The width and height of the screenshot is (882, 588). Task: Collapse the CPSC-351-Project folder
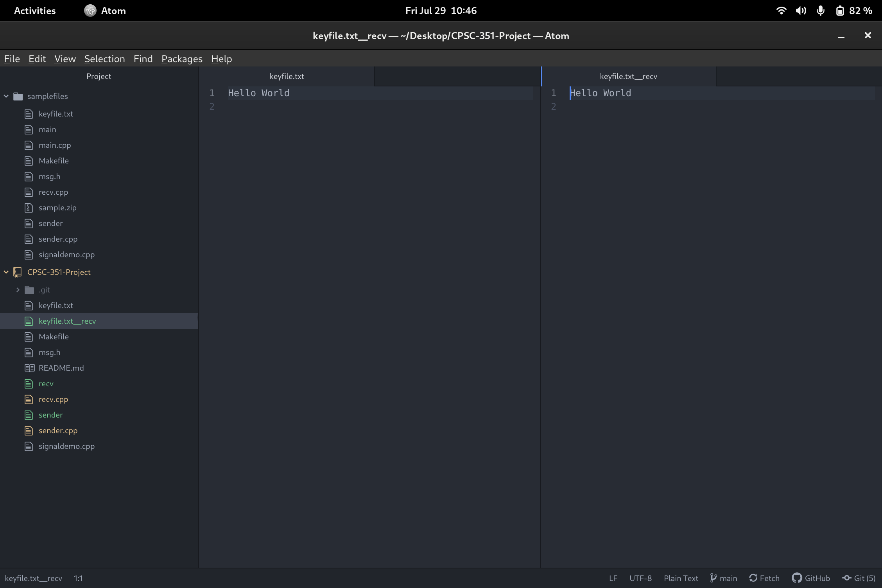pos(6,272)
